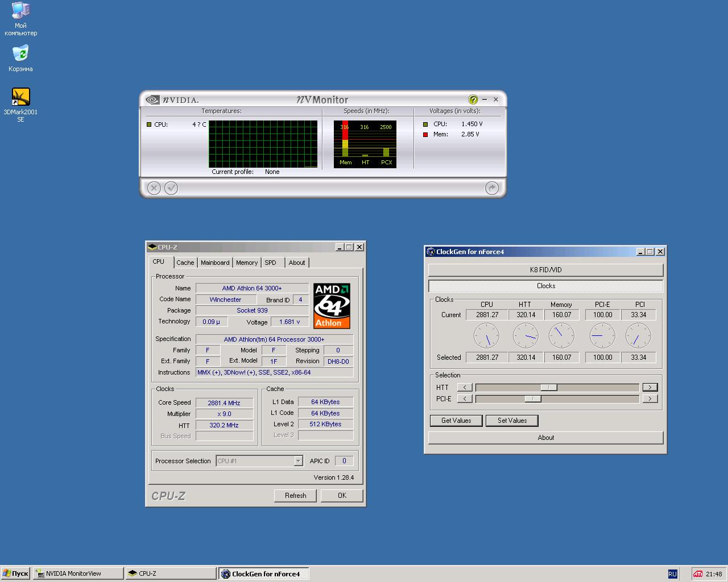Open the My Computer desktop icon
The height and width of the screenshot is (582, 728).
(x=20, y=19)
